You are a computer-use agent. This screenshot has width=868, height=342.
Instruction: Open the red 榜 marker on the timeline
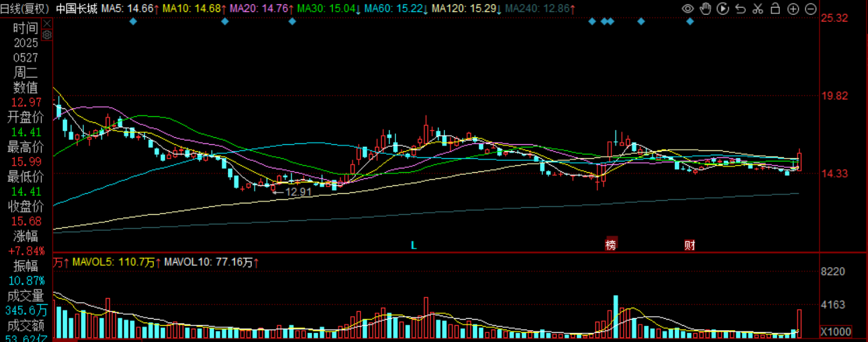[x=611, y=245]
